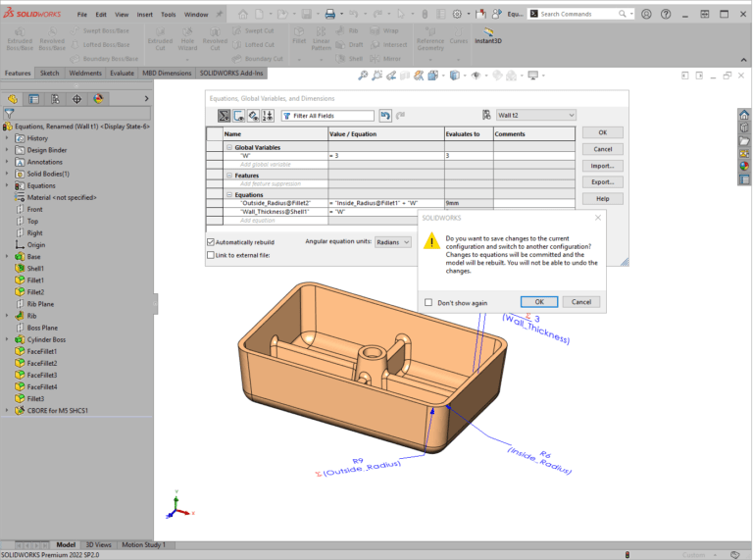
Task: Select the Appearances color wheel in task pane
Action: click(x=744, y=166)
